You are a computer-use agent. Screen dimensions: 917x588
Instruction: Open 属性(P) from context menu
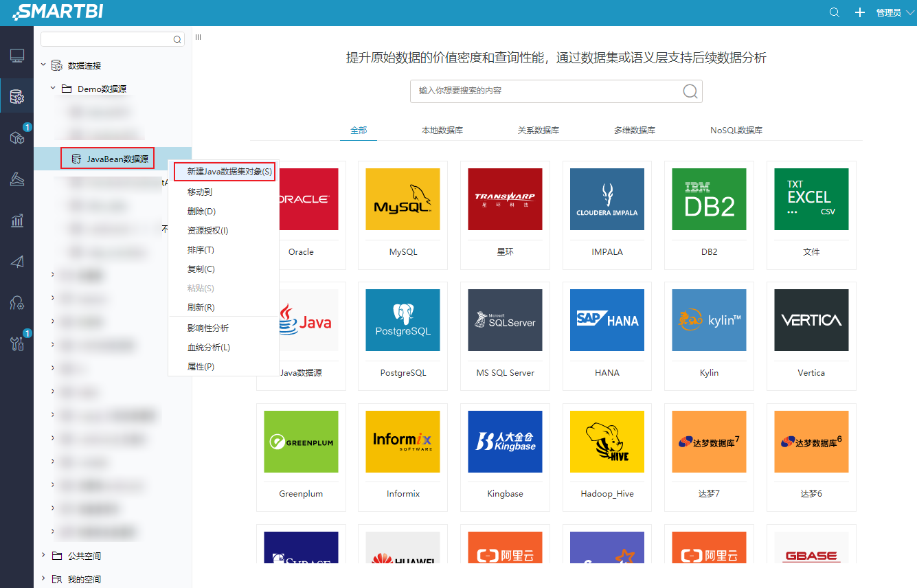[x=224, y=367]
